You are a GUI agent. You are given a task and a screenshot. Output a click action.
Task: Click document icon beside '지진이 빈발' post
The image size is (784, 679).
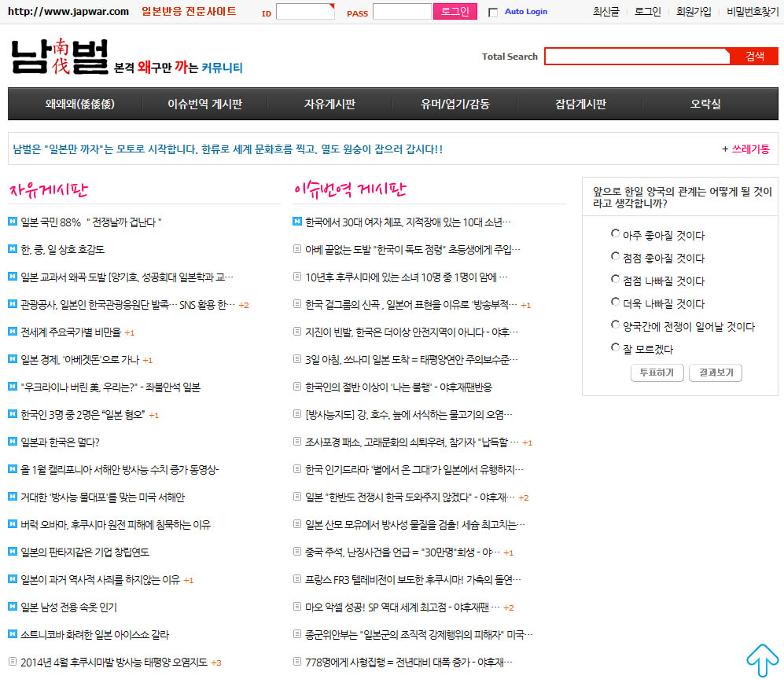[296, 332]
